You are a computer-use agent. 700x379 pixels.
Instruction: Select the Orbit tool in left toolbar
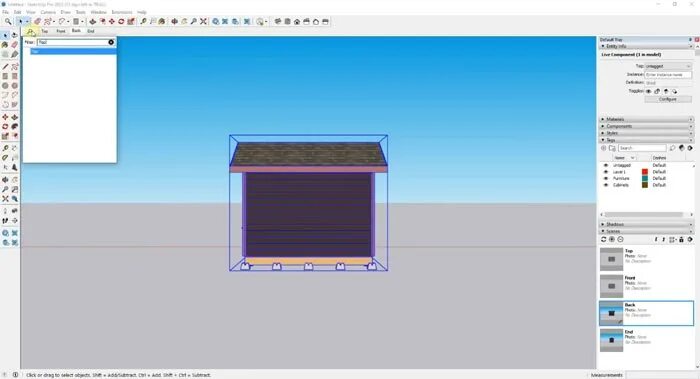point(5,180)
